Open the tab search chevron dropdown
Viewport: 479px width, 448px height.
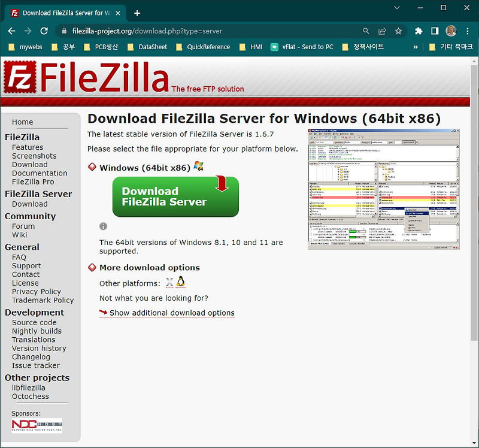(396, 8)
